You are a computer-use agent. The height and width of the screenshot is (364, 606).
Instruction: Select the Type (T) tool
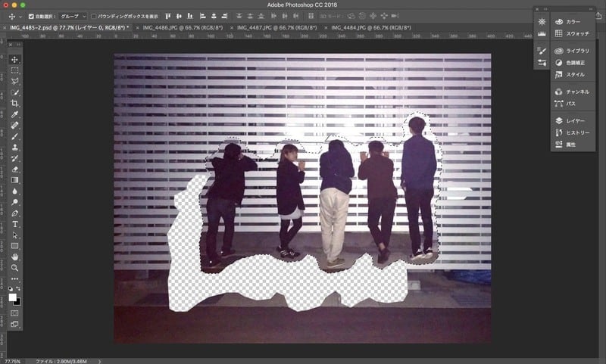(x=14, y=224)
